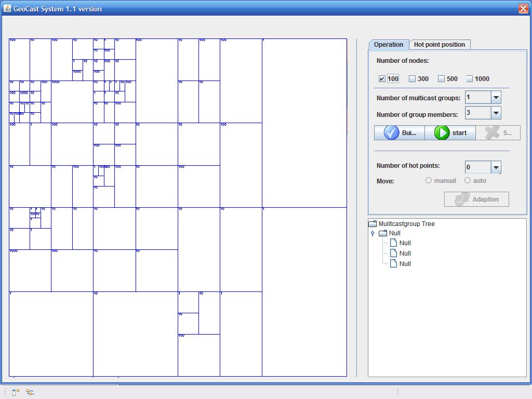Open the Number of multicast groups dropdown
This screenshot has width=532, height=399.
496,97
